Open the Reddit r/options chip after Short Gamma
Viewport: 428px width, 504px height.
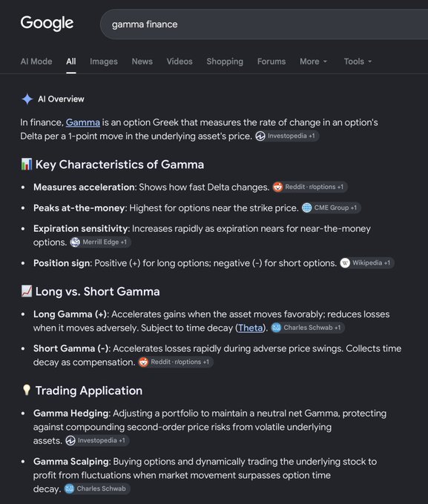pos(175,362)
